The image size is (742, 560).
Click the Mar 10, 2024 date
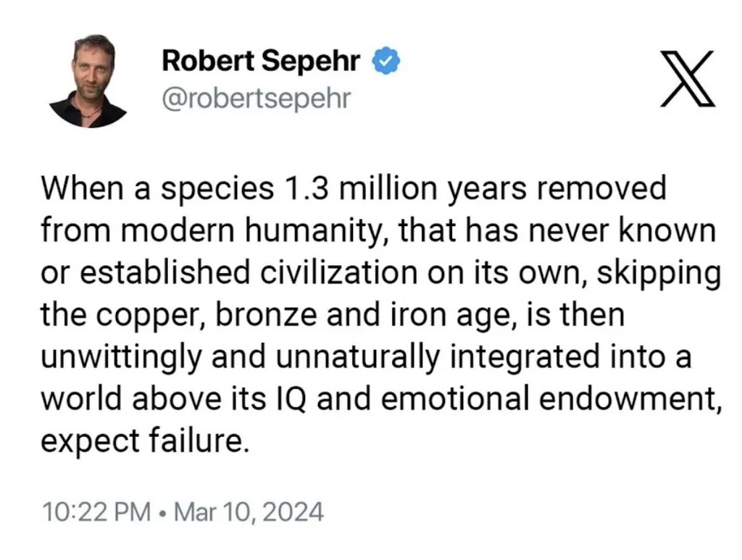coord(249,513)
